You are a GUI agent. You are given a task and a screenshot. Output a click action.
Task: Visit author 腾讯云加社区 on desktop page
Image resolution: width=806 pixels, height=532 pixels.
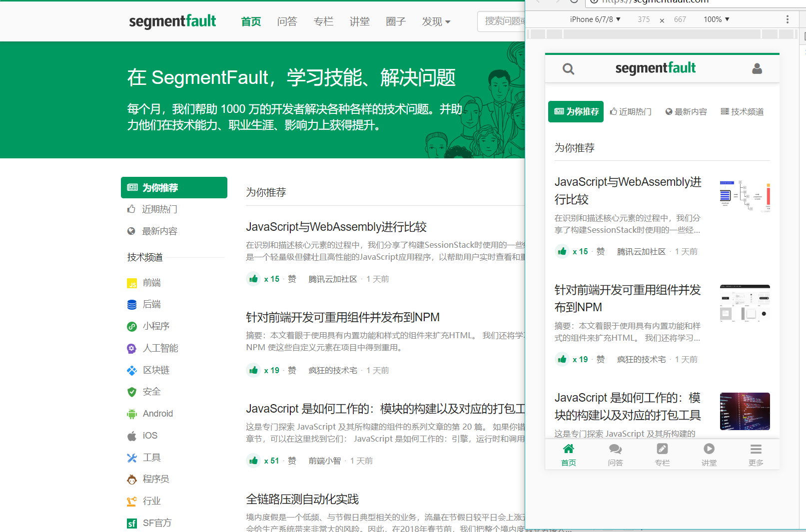[333, 279]
